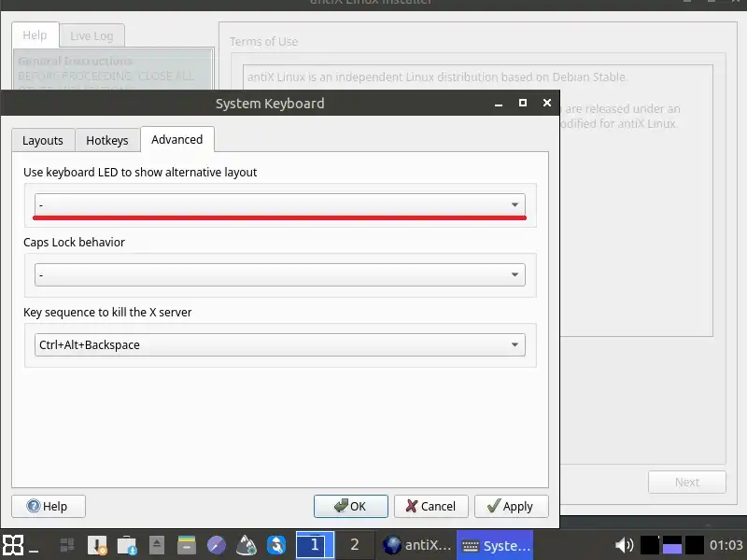Switch to the Layouts tab
The width and height of the screenshot is (747, 560).
tap(42, 140)
